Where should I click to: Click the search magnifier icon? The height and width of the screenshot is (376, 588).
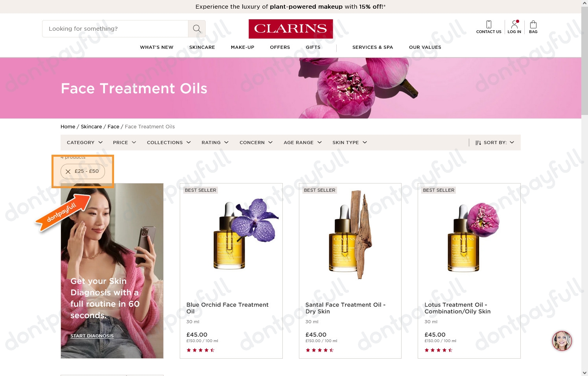(x=197, y=29)
